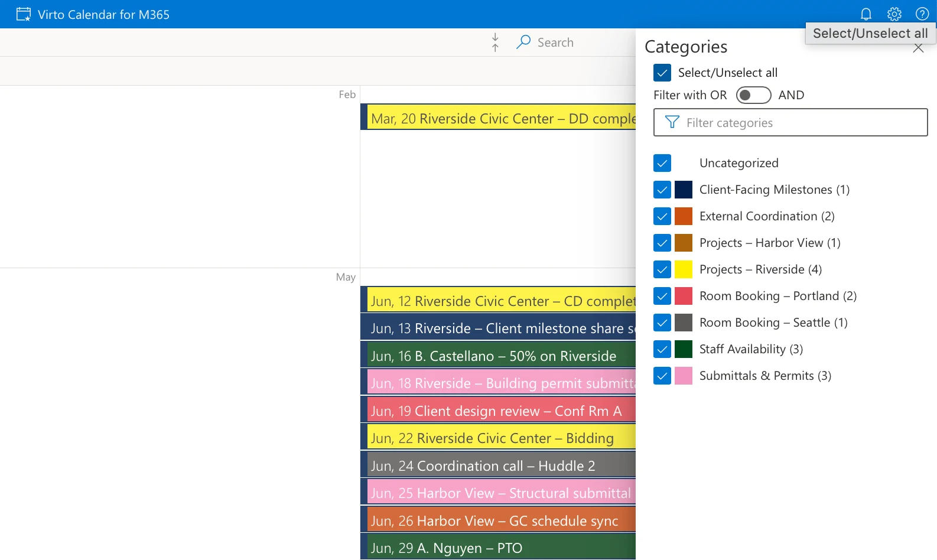The width and height of the screenshot is (937, 560).
Task: Uncheck Submittals & Permits category
Action: pyautogui.click(x=662, y=376)
